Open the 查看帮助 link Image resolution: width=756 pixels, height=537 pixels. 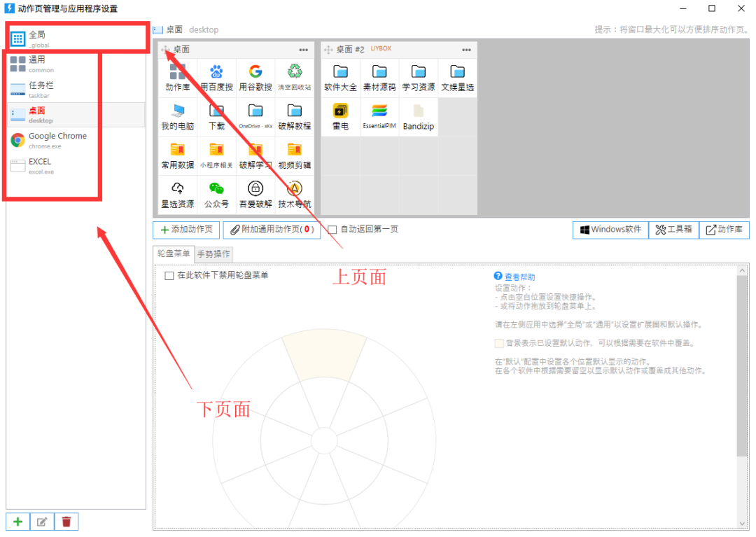pos(519,277)
